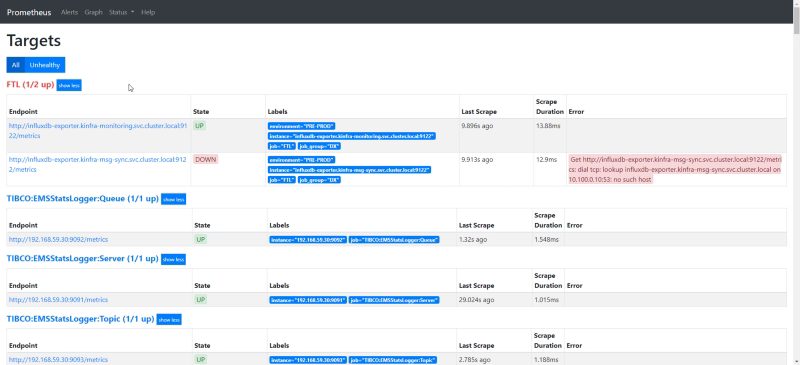Collapse TIBCO:EMSStatsLogger:Server with show less
Image resolution: width=800 pixels, height=365 pixels.
click(x=173, y=259)
